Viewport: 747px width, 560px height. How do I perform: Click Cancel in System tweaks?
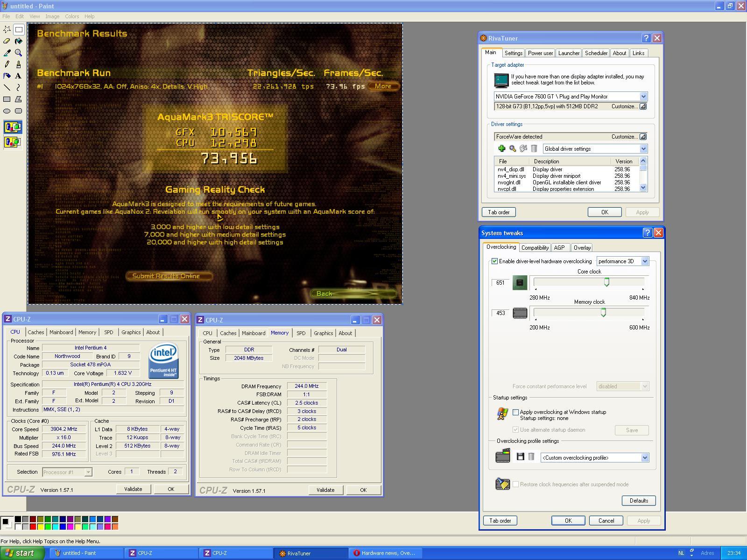point(606,521)
